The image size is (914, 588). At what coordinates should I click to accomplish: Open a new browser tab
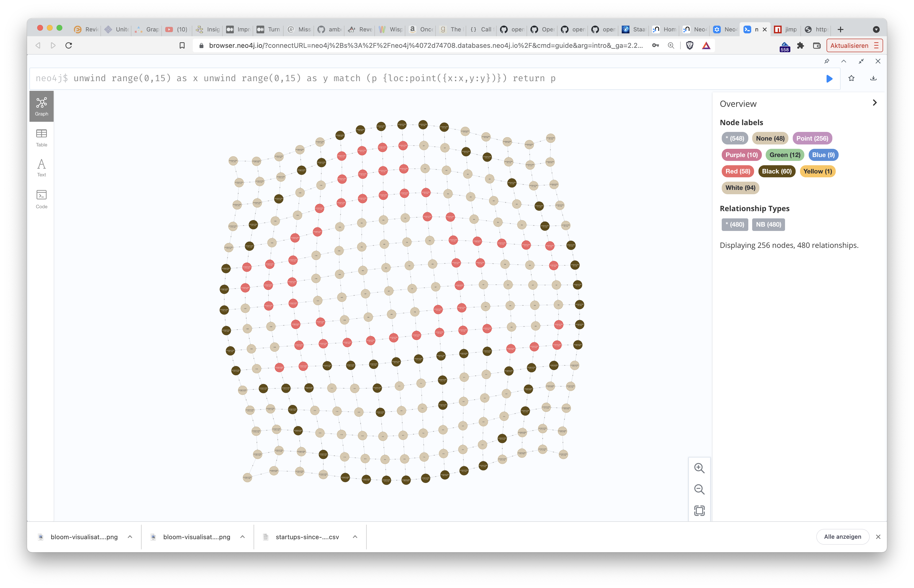tap(840, 29)
